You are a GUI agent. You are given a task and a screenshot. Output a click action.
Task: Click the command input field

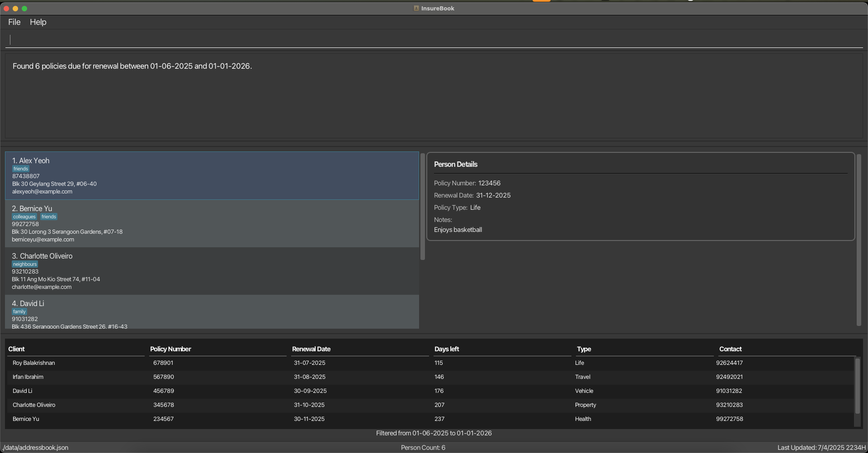pyautogui.click(x=434, y=40)
